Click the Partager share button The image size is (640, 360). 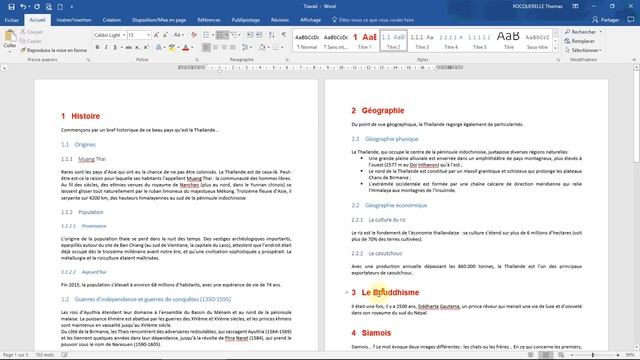click(x=605, y=20)
